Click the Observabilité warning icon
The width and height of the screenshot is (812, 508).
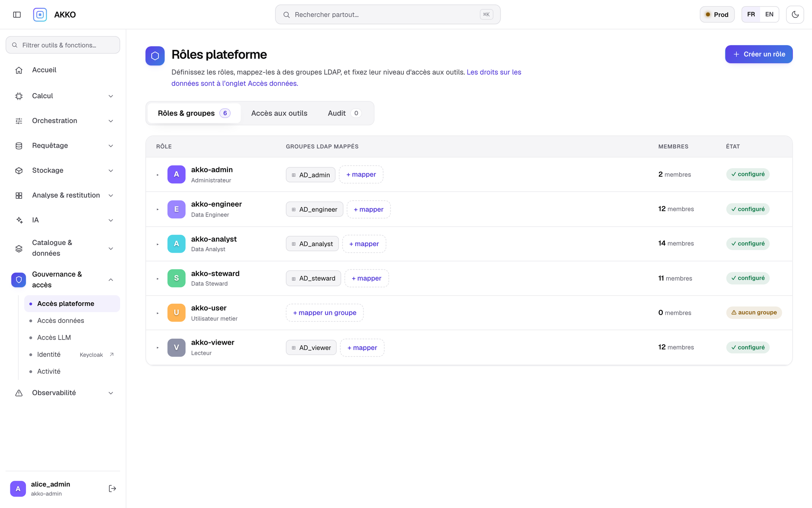click(19, 393)
